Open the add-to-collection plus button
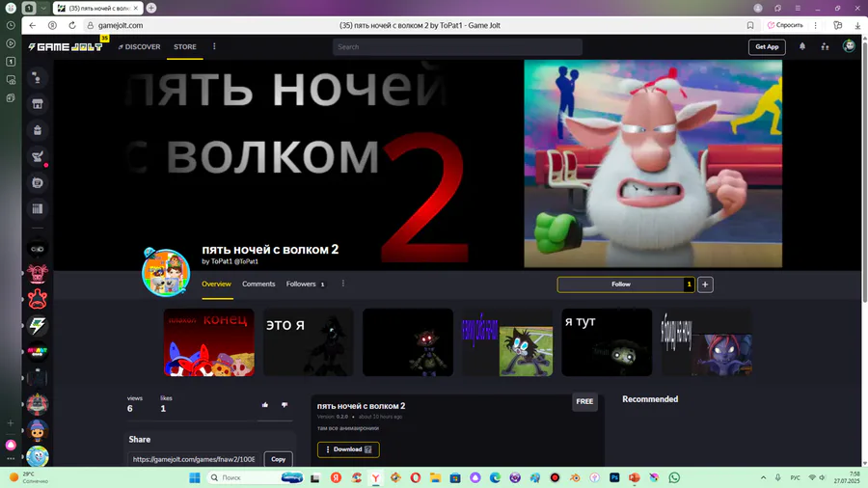The height and width of the screenshot is (488, 868). pyautogui.click(x=705, y=285)
